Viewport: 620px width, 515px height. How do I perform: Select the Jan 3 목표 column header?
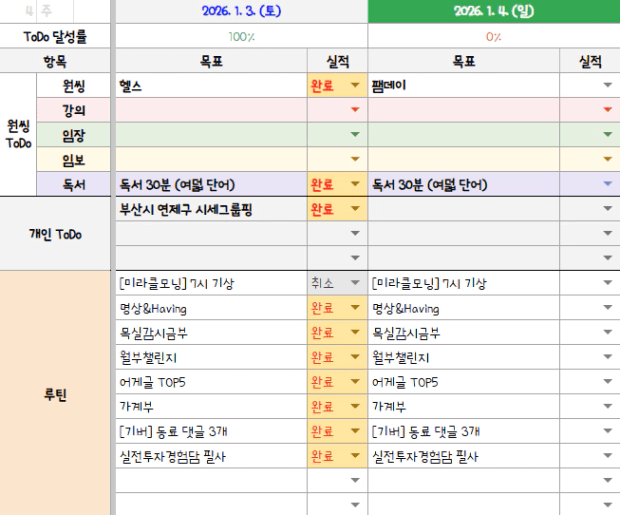(211, 61)
